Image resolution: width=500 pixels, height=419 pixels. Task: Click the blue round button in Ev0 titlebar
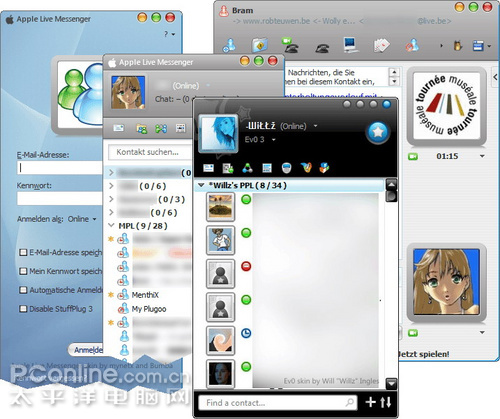click(x=387, y=104)
